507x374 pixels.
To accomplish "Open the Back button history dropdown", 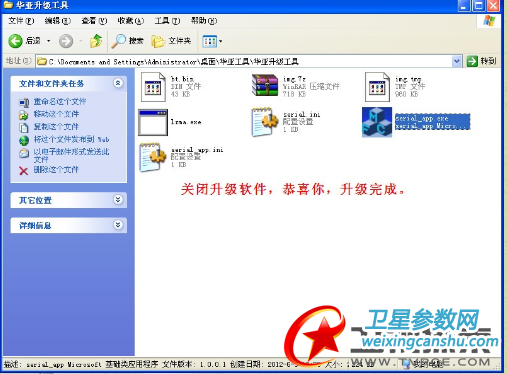I will 49,41.
